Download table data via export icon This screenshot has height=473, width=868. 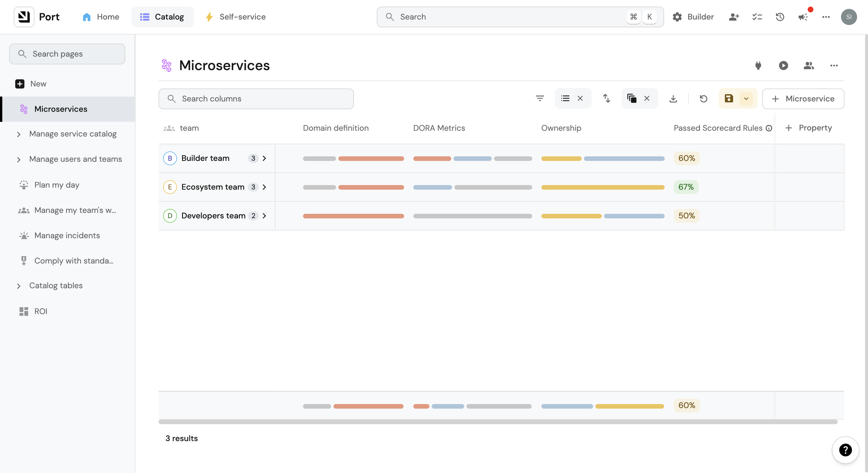673,99
